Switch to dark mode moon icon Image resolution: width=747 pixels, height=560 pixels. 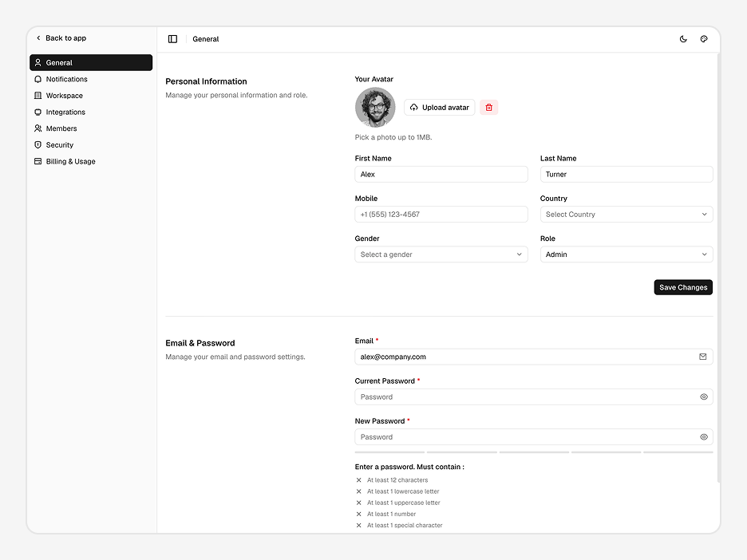(683, 39)
